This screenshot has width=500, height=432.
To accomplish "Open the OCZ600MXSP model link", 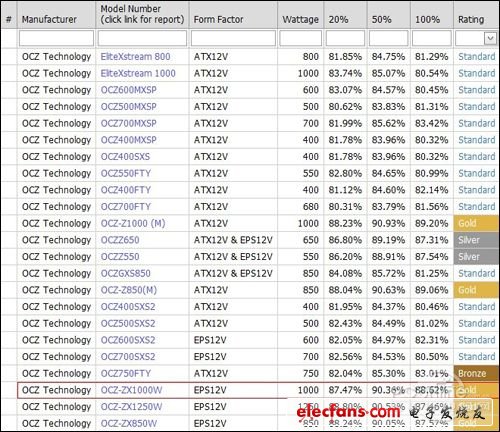I will point(129,90).
